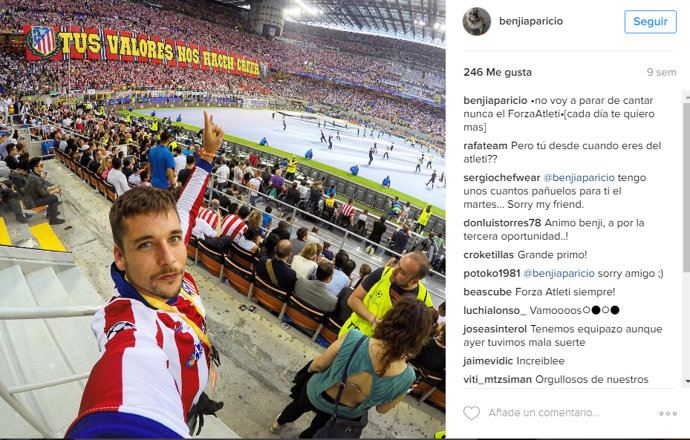Image resolution: width=690 pixels, height=440 pixels.
Task: Click @benjiaparicio mention in sergiochefwear's comment
Action: pyautogui.click(x=579, y=178)
